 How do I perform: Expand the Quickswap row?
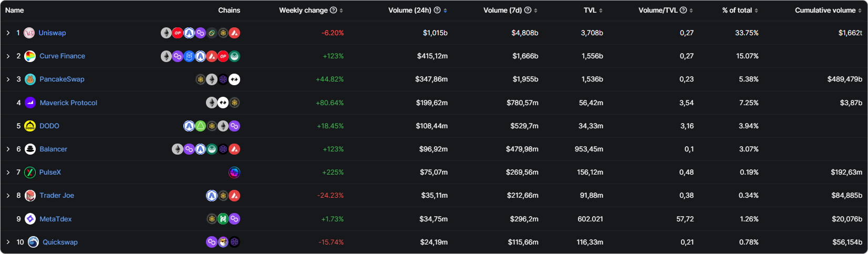pyautogui.click(x=8, y=242)
